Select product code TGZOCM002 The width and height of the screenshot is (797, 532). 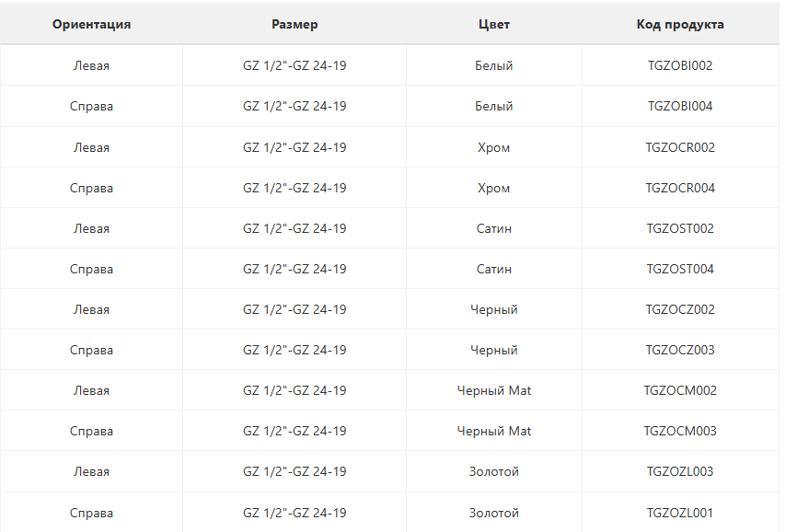pos(680,390)
